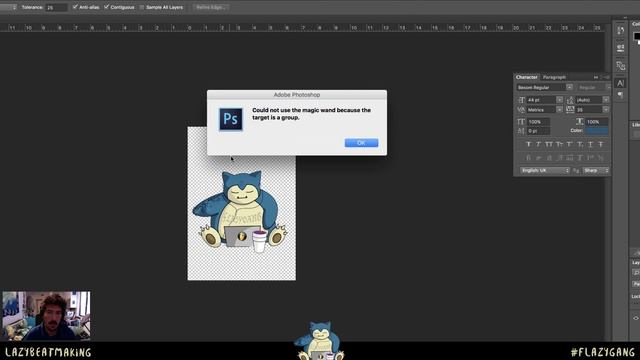Viewport: 640px width, 360px height.
Task: Toggle Underline text style
Action: coord(590,144)
